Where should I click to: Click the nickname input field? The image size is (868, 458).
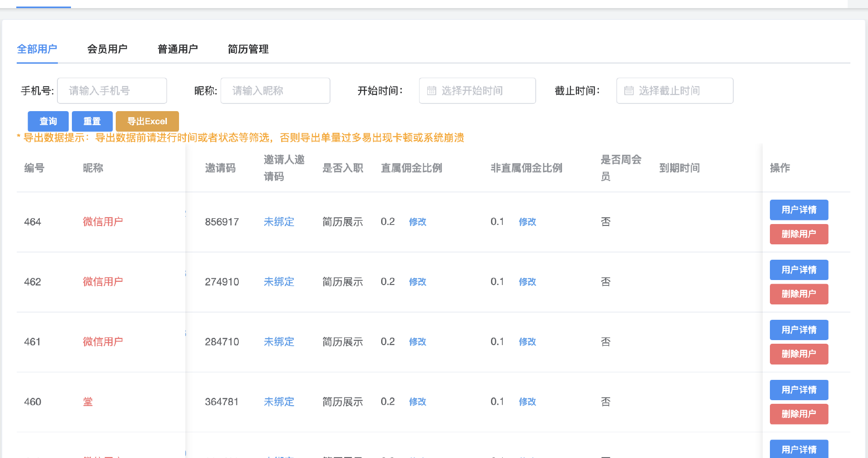(275, 91)
